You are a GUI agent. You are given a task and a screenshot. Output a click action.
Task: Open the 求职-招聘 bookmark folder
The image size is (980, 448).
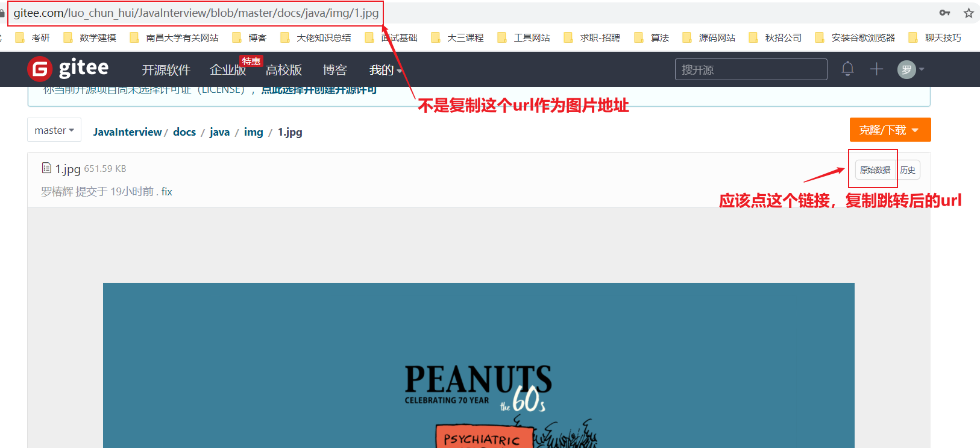592,37
